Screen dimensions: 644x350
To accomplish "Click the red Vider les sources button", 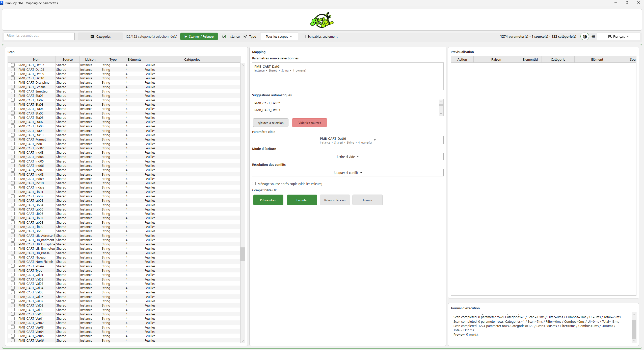I will 310,123.
